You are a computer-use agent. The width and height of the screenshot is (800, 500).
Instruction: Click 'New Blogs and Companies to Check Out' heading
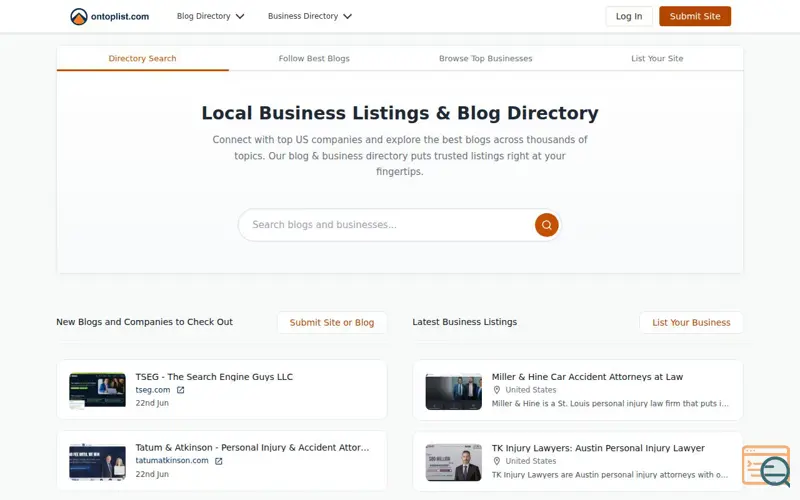[x=144, y=322]
